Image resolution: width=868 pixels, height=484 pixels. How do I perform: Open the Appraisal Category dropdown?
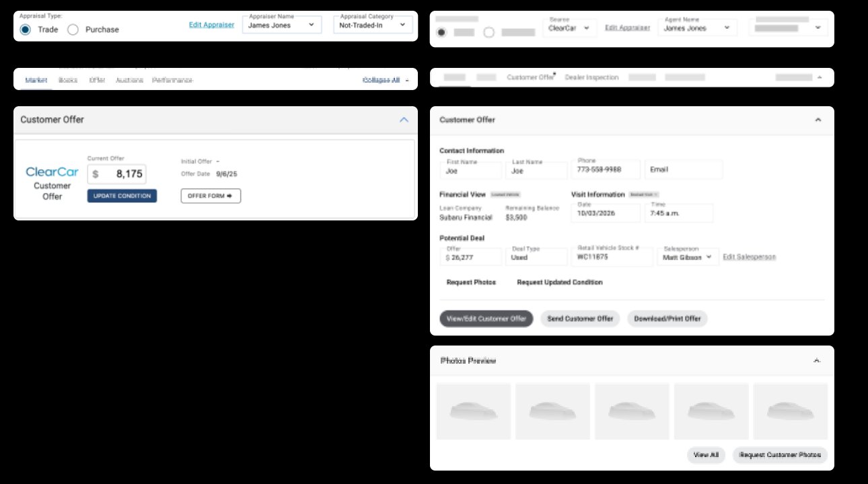(x=373, y=25)
